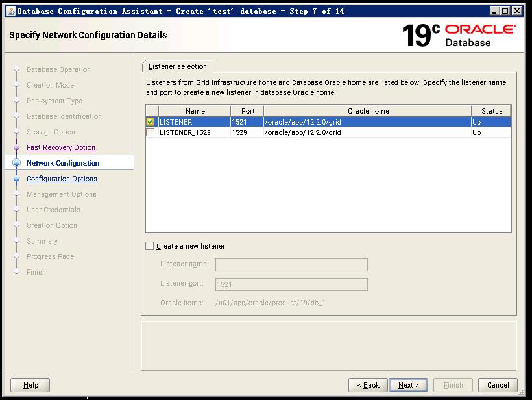Open Help for this step
The height and width of the screenshot is (400, 532).
(x=30, y=385)
